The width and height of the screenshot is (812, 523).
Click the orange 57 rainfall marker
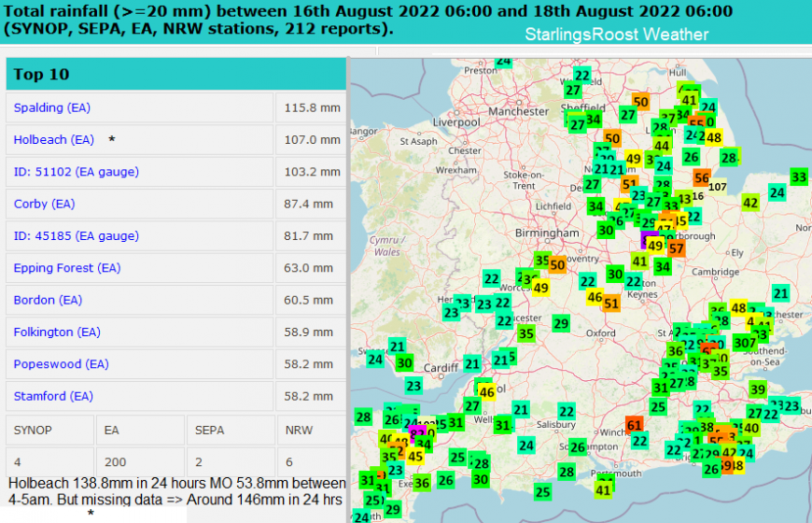tap(677, 248)
